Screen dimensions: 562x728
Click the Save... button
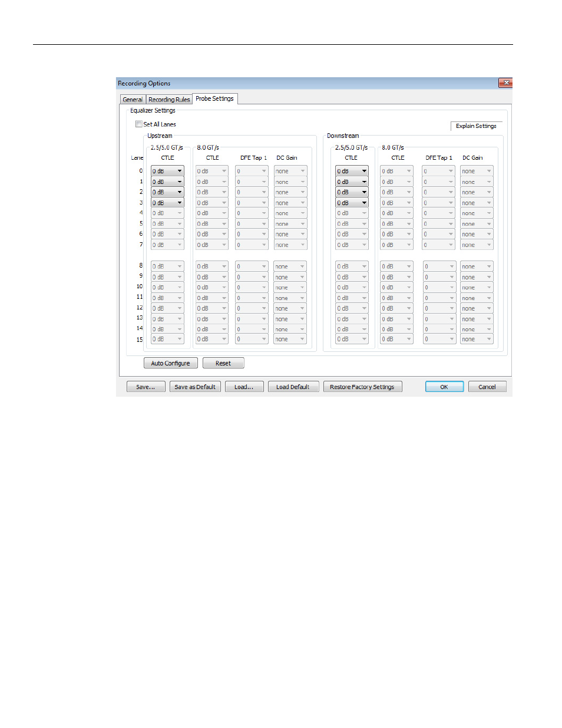click(146, 387)
